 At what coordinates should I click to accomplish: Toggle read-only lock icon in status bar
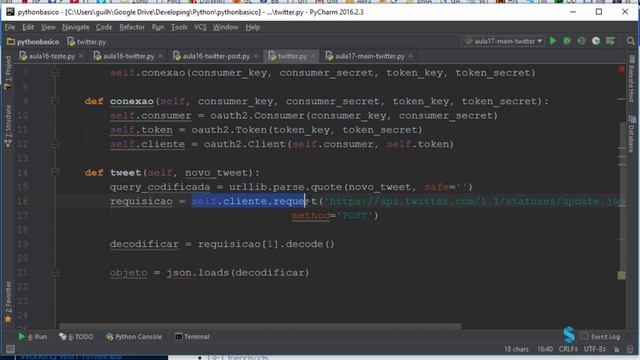[x=617, y=349]
